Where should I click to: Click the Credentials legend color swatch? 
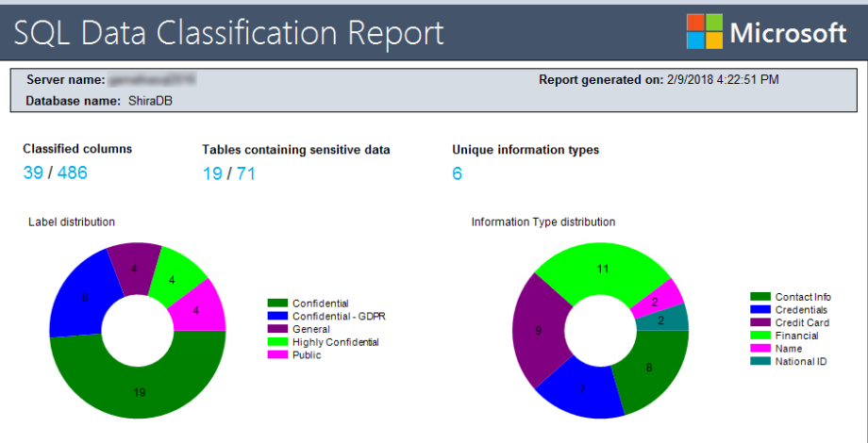[x=760, y=309]
